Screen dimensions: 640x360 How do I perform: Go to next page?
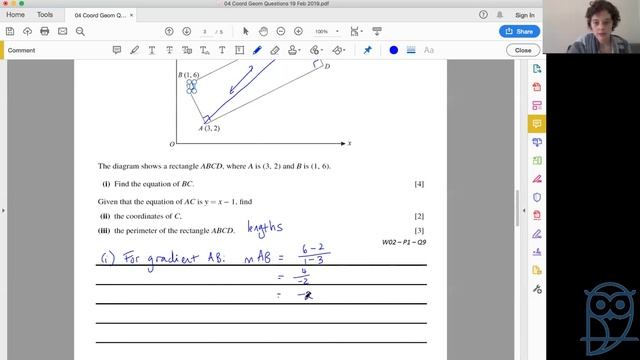click(x=187, y=31)
